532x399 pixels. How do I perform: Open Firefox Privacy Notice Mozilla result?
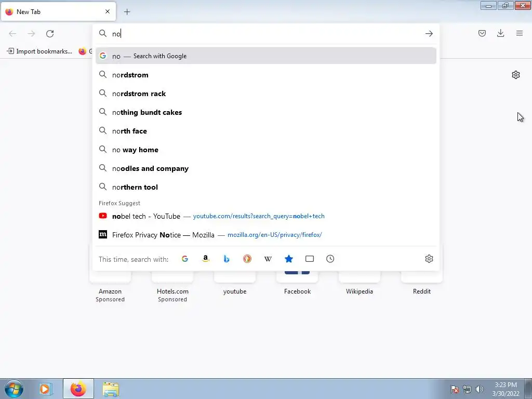tap(266, 235)
